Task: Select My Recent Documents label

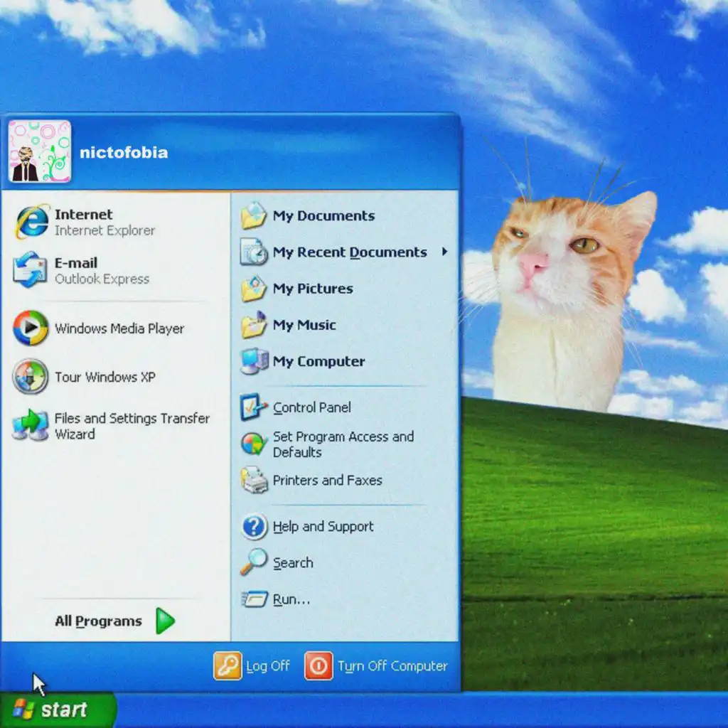Action: tap(350, 252)
